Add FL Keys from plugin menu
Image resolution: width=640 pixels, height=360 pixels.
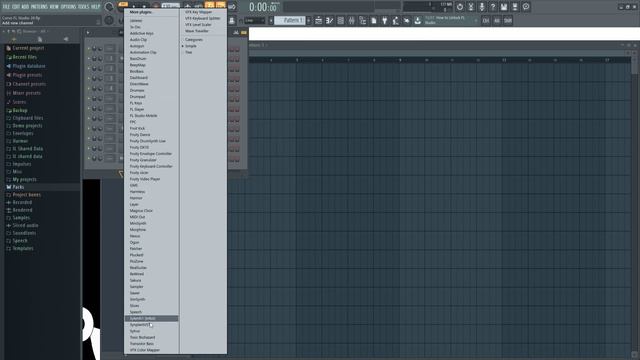point(136,103)
